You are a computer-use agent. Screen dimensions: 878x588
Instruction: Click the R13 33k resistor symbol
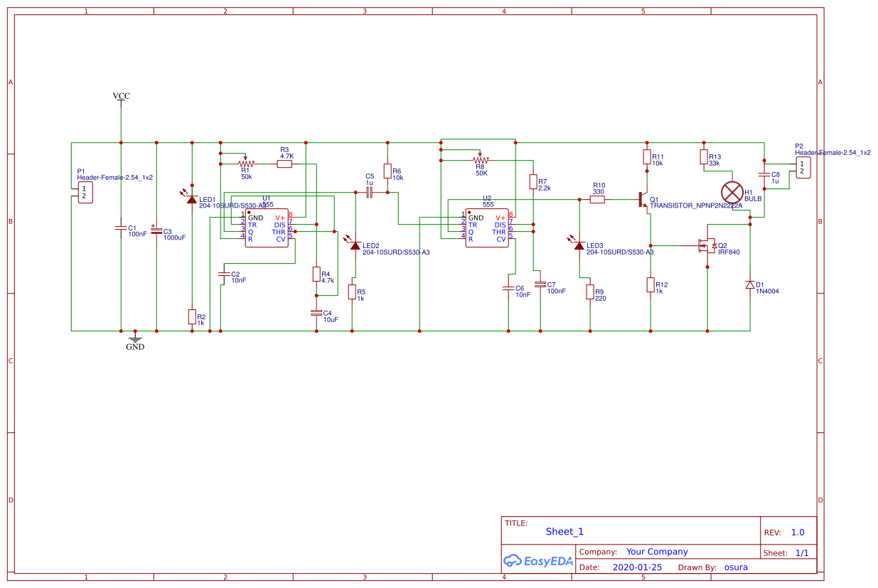click(704, 157)
